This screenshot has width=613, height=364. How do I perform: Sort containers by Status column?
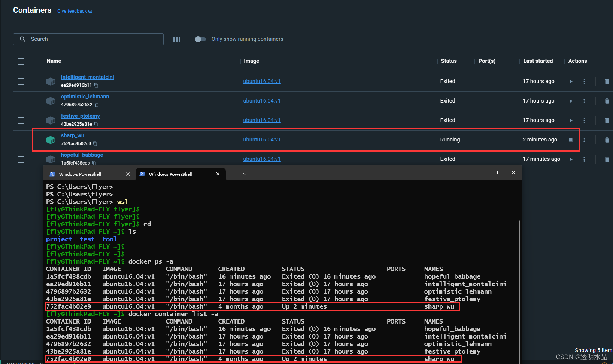tap(449, 61)
